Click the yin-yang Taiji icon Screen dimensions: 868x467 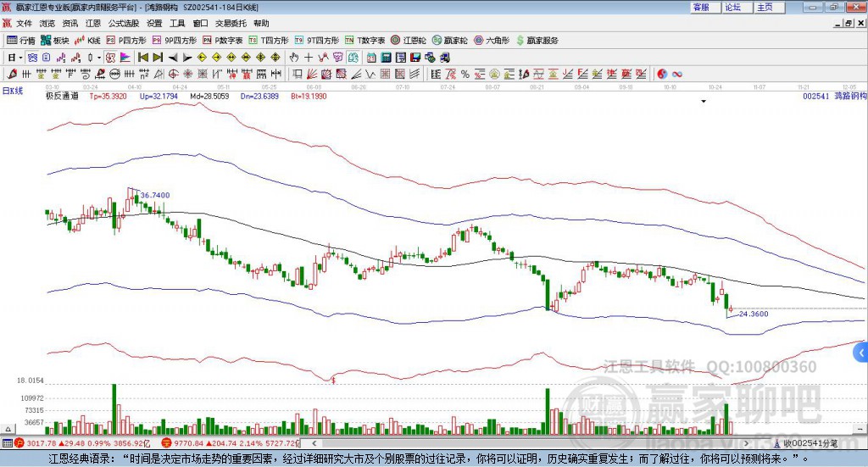[662, 74]
